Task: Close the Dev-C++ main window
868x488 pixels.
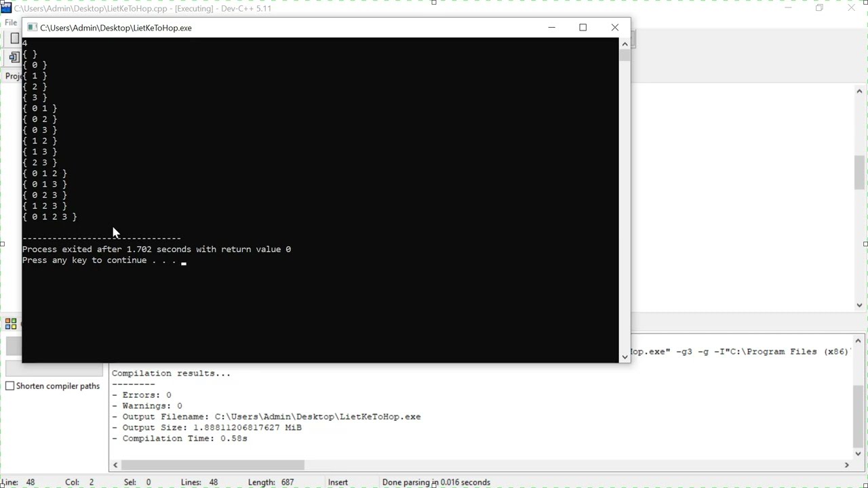Action: [x=851, y=8]
